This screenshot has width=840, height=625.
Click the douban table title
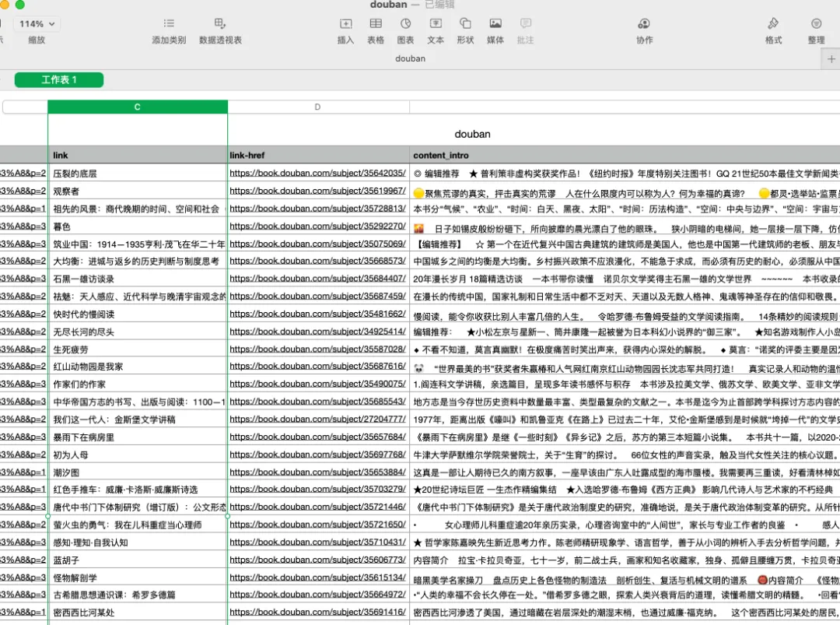click(x=472, y=134)
